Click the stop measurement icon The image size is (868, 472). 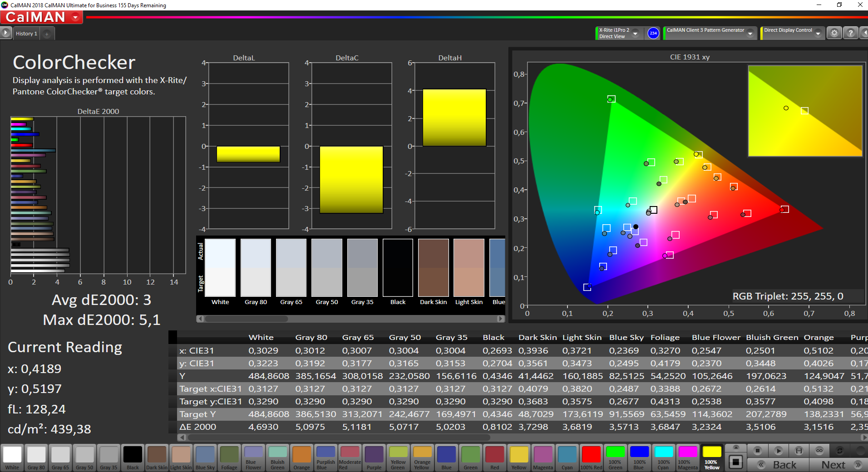pos(757,451)
